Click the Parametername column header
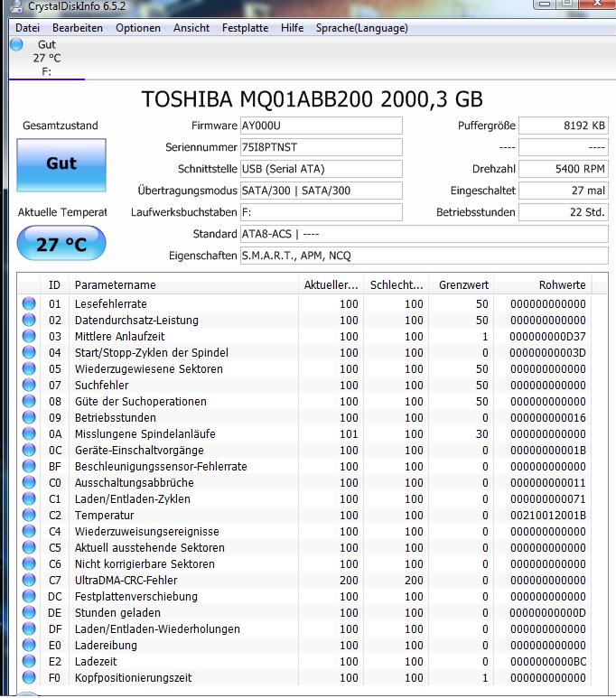616x698 pixels. [x=183, y=285]
